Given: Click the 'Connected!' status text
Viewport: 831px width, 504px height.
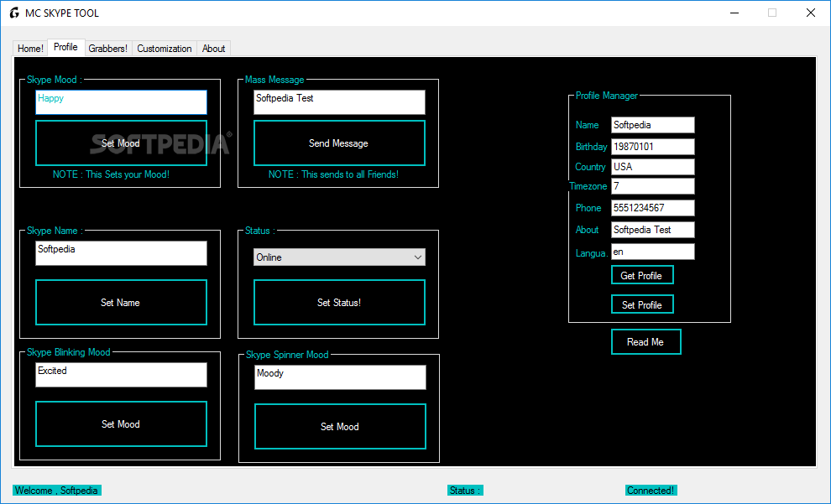Looking at the screenshot, I should pyautogui.click(x=651, y=491).
